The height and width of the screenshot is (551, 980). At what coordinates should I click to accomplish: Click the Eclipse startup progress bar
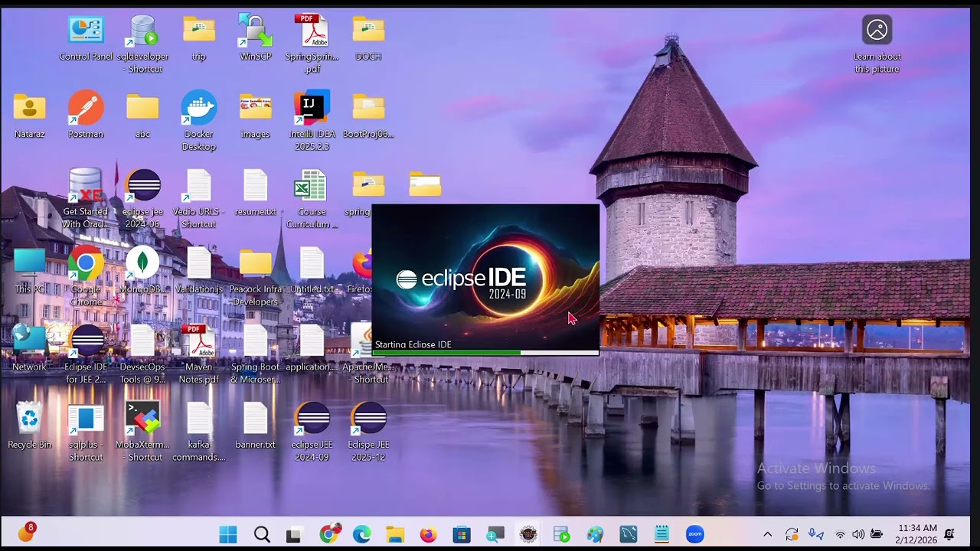(x=485, y=353)
